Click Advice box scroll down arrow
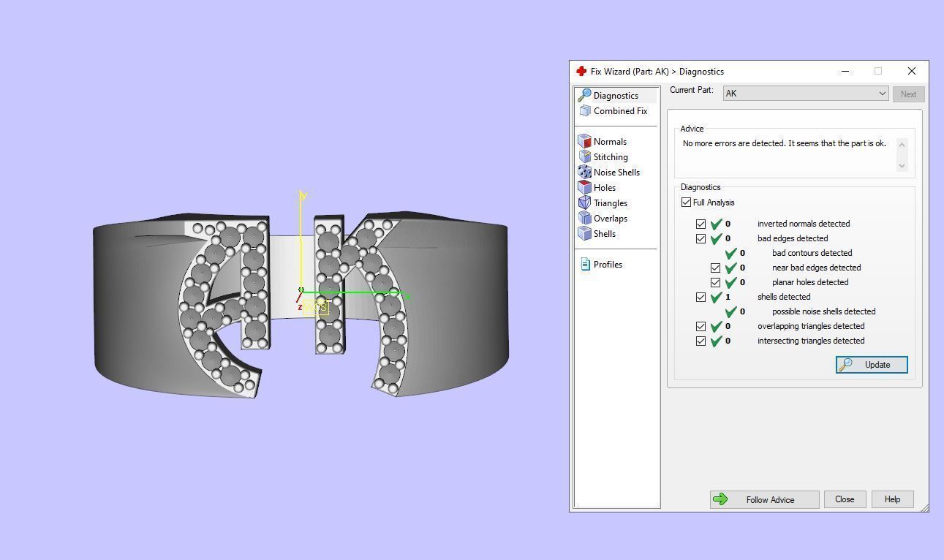This screenshot has width=944, height=560. (x=902, y=166)
